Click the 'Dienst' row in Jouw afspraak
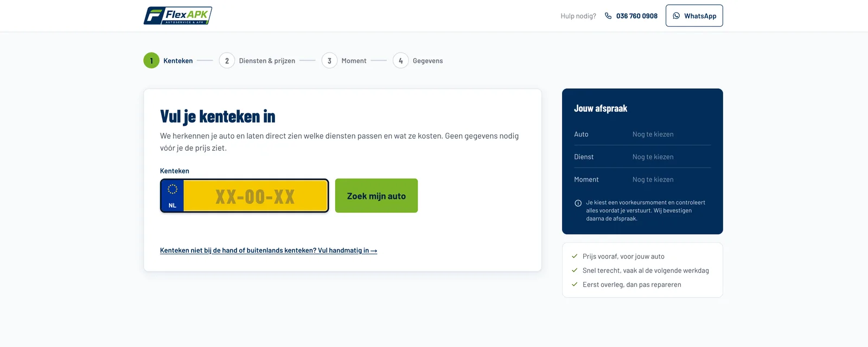The image size is (868, 347). coord(642,157)
